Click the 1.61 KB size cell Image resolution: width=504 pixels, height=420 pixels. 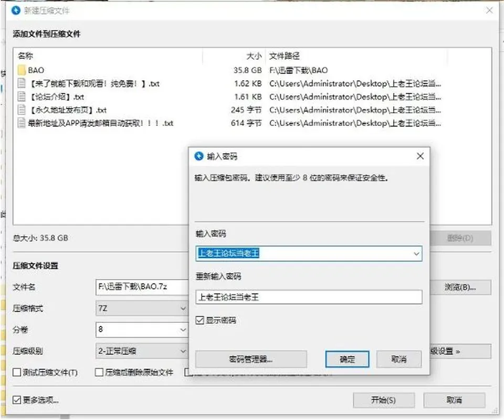click(248, 97)
